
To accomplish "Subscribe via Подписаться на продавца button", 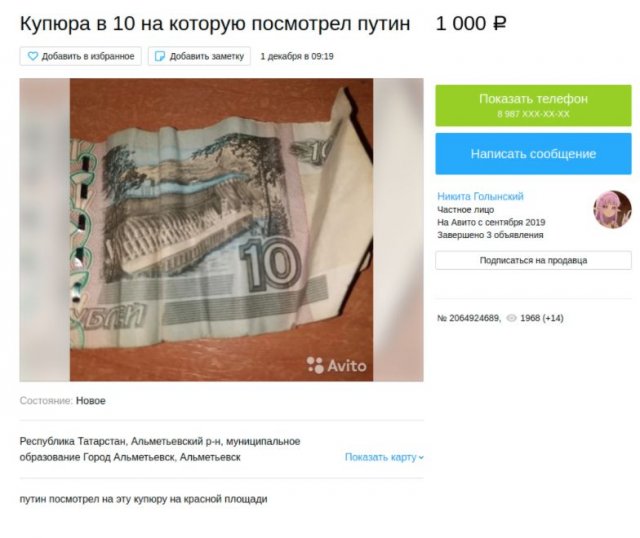I will 533,260.
